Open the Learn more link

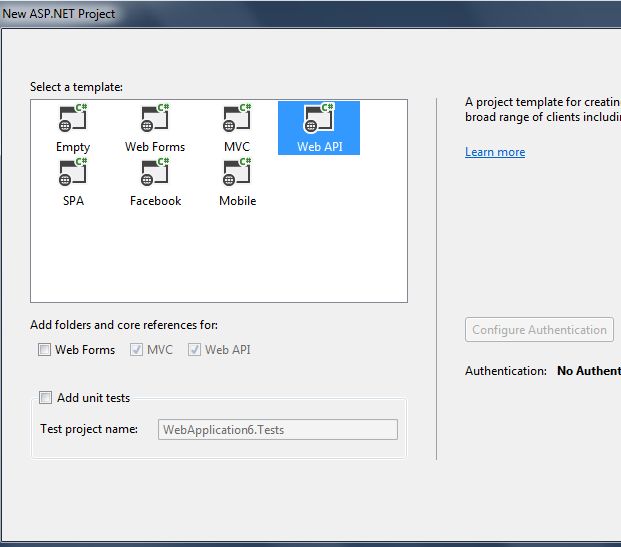coord(495,152)
